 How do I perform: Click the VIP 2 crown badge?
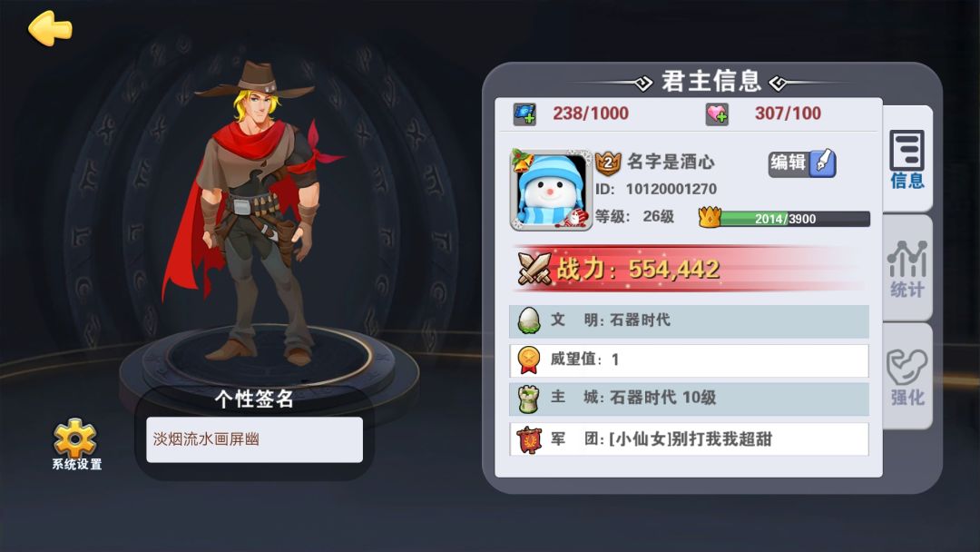pos(607,163)
